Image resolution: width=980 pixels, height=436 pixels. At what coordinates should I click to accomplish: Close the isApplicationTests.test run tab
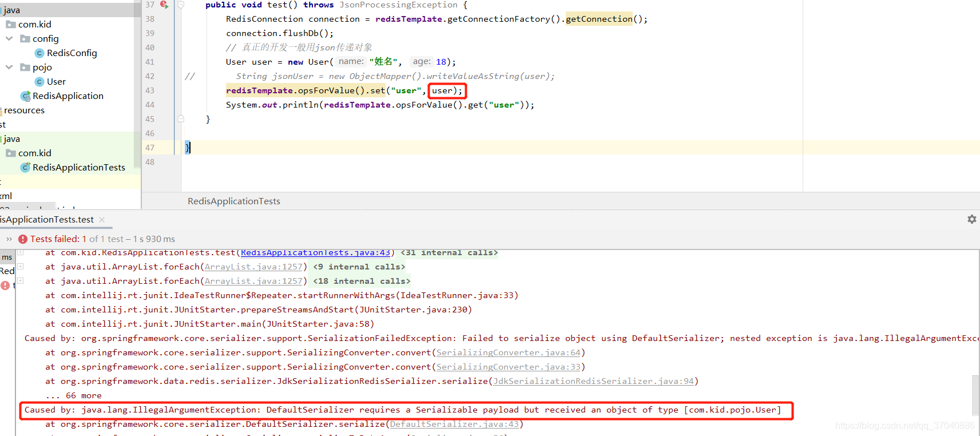[102, 220]
